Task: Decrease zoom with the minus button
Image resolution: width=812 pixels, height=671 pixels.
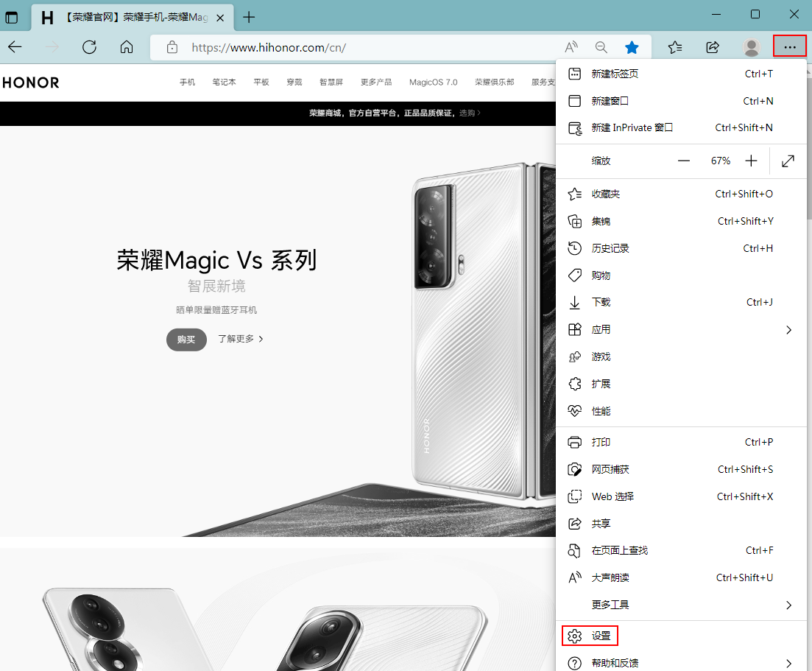Action: [684, 161]
